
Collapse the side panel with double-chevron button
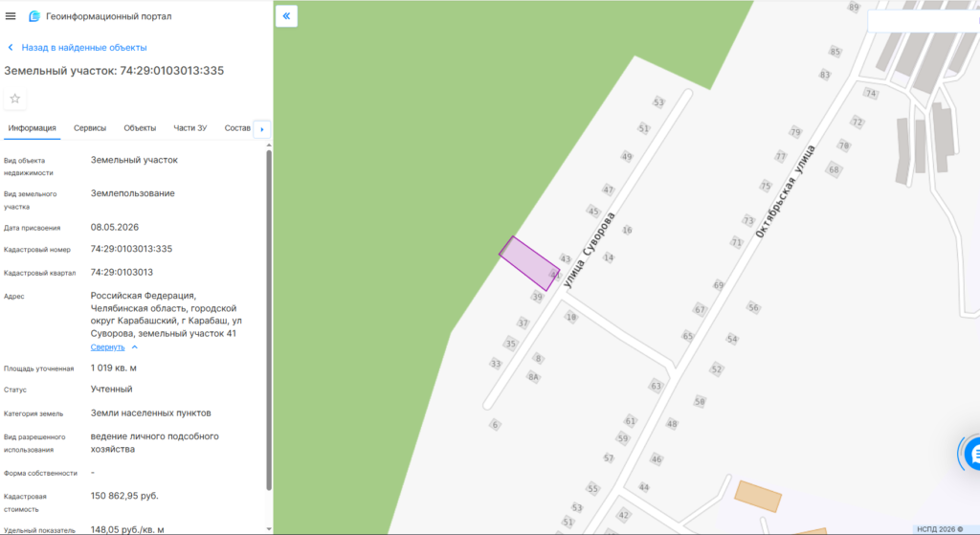click(x=286, y=16)
